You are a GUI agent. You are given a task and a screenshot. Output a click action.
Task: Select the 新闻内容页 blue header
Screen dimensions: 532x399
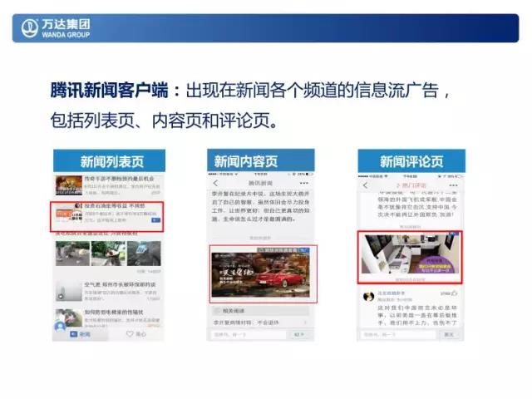[261, 161]
